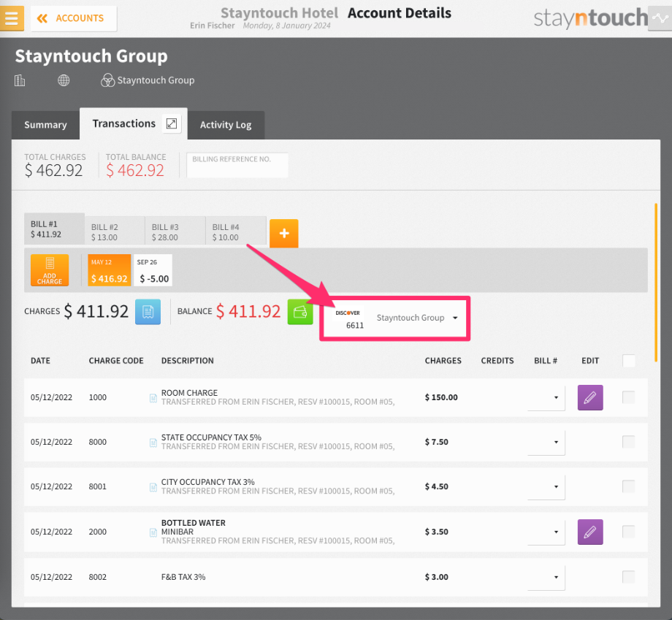Screen dimensions: 672x620
Task: Open the Activity Log tab
Action: pyautogui.click(x=226, y=125)
